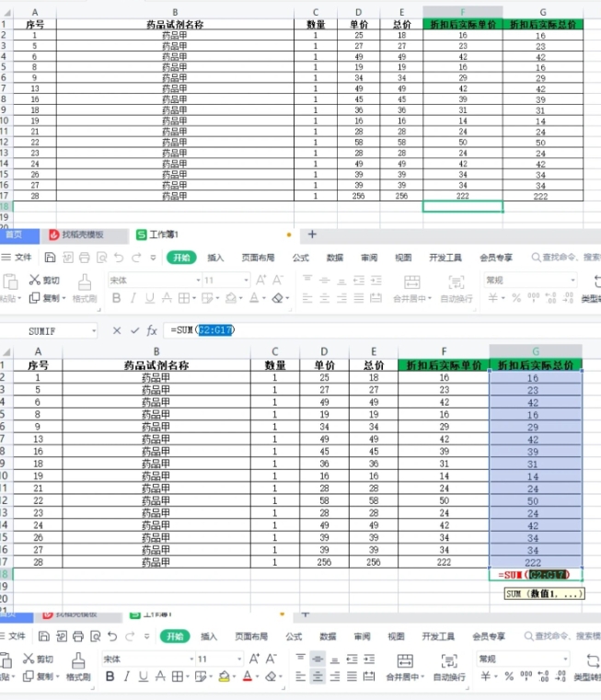Click the 首页 home tab beside 找稻壳模板
The height and width of the screenshot is (700, 601).
(x=19, y=235)
